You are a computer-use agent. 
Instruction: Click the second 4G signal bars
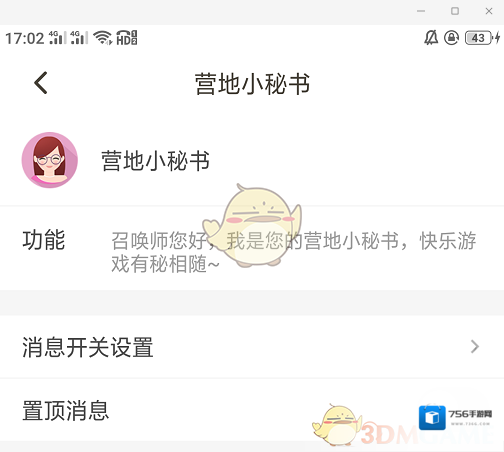(79, 38)
